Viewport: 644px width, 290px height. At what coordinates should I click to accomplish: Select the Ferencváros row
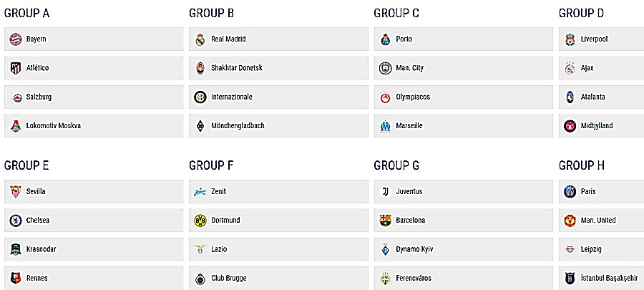[x=463, y=279]
